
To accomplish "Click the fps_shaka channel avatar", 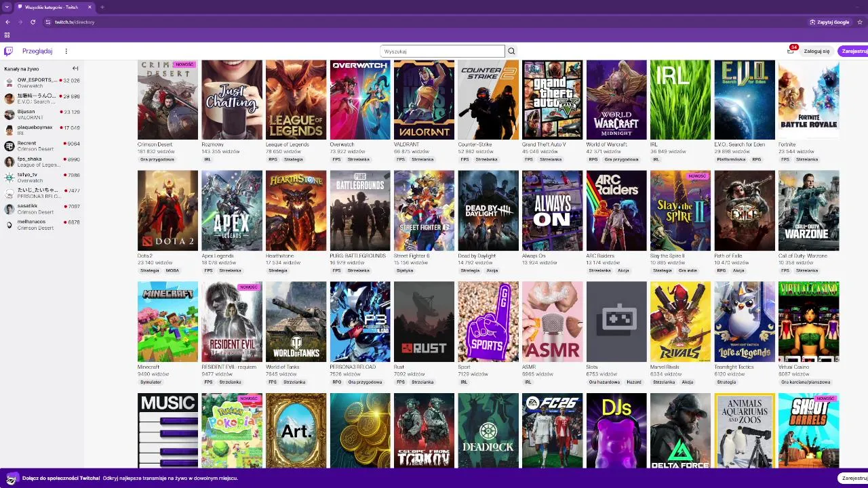I will [9, 162].
